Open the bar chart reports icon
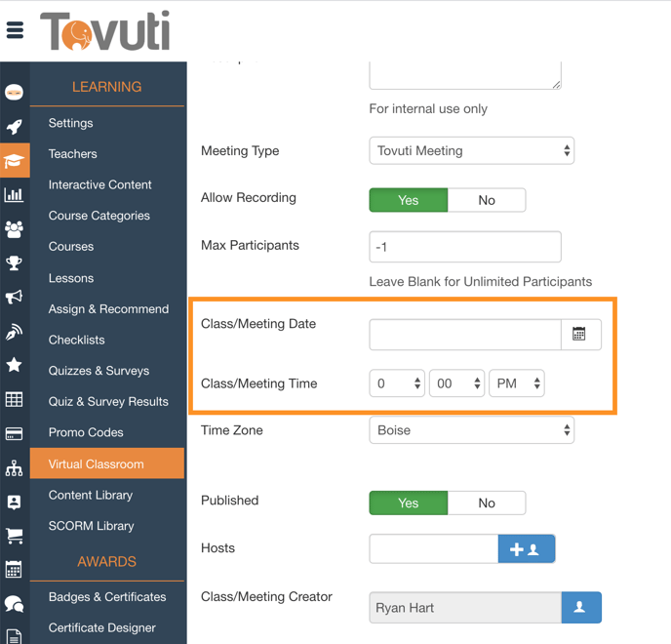 click(x=14, y=195)
